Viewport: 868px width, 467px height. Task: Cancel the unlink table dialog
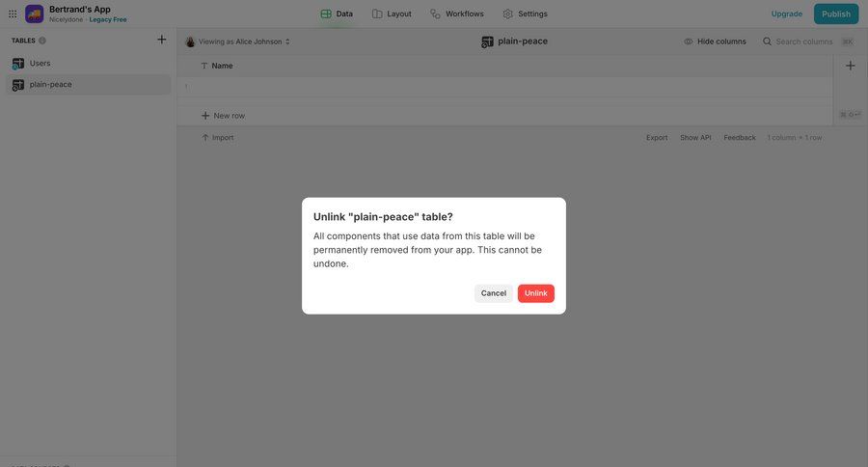tap(493, 293)
